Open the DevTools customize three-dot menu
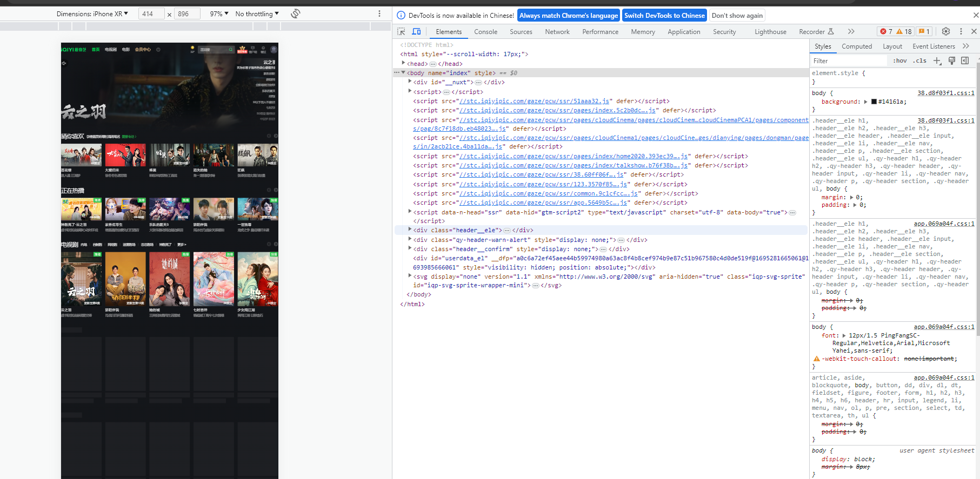The width and height of the screenshot is (980, 479). (x=961, y=31)
